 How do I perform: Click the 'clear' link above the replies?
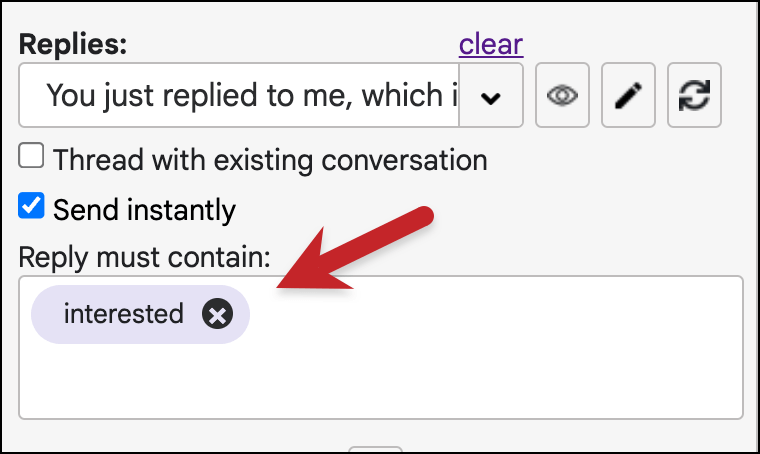click(x=491, y=45)
